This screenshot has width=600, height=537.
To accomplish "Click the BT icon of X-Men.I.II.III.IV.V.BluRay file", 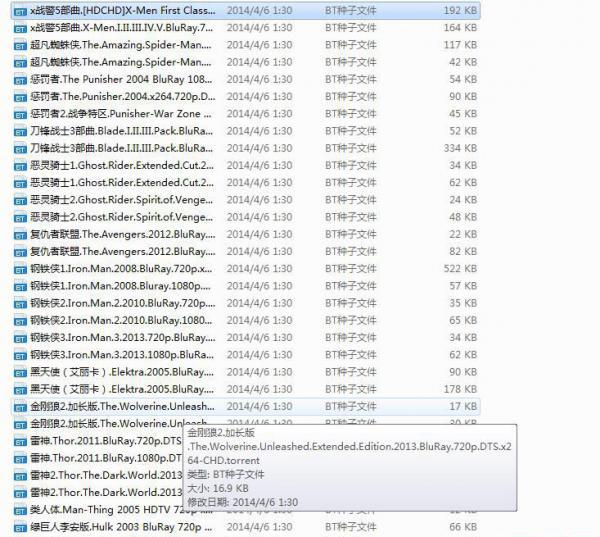I will [20, 29].
